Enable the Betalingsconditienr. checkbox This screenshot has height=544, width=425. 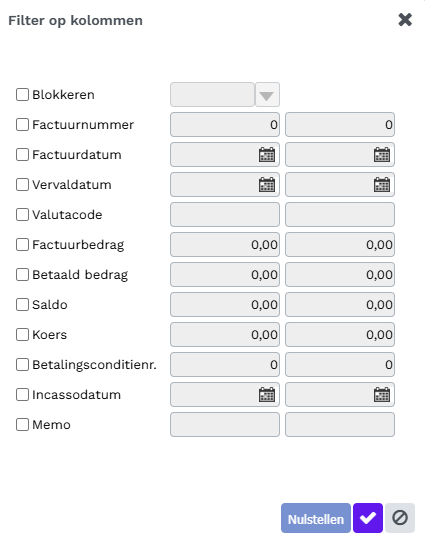click(x=22, y=365)
